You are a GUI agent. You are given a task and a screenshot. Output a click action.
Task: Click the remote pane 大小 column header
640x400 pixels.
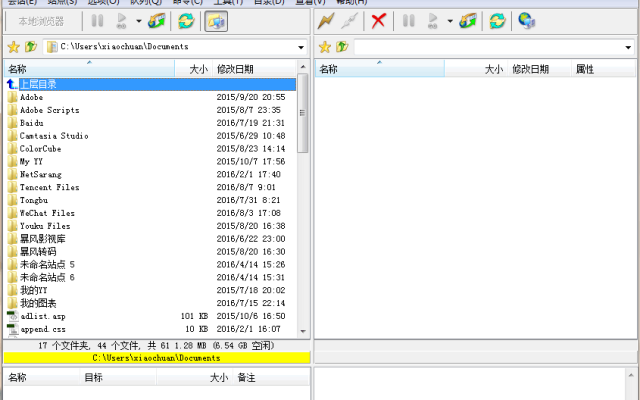476,69
